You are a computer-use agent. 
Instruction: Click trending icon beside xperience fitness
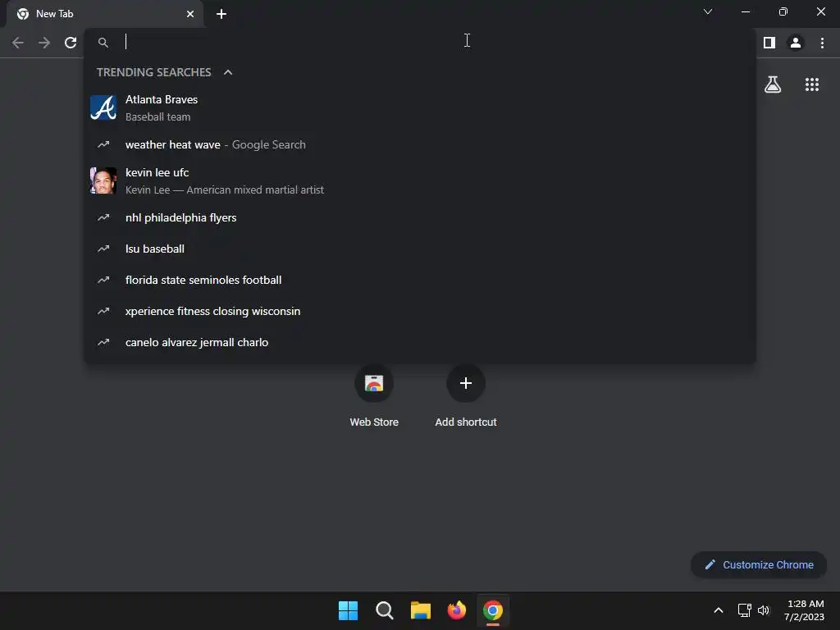click(103, 311)
